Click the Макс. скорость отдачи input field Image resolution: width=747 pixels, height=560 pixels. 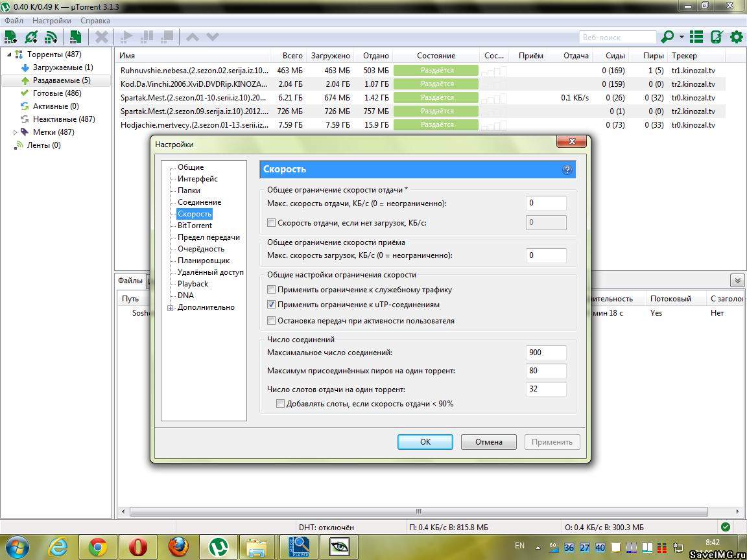coord(546,203)
